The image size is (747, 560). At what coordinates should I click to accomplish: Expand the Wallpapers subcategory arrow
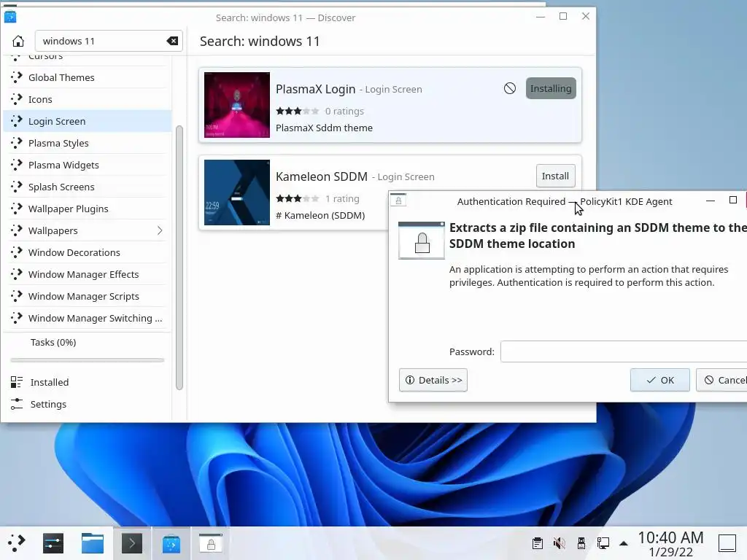160,230
